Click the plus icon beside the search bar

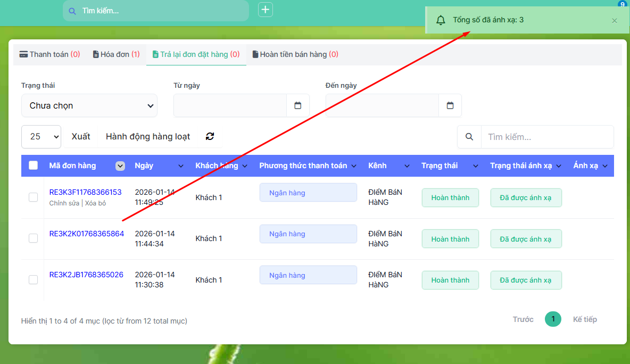point(266,10)
